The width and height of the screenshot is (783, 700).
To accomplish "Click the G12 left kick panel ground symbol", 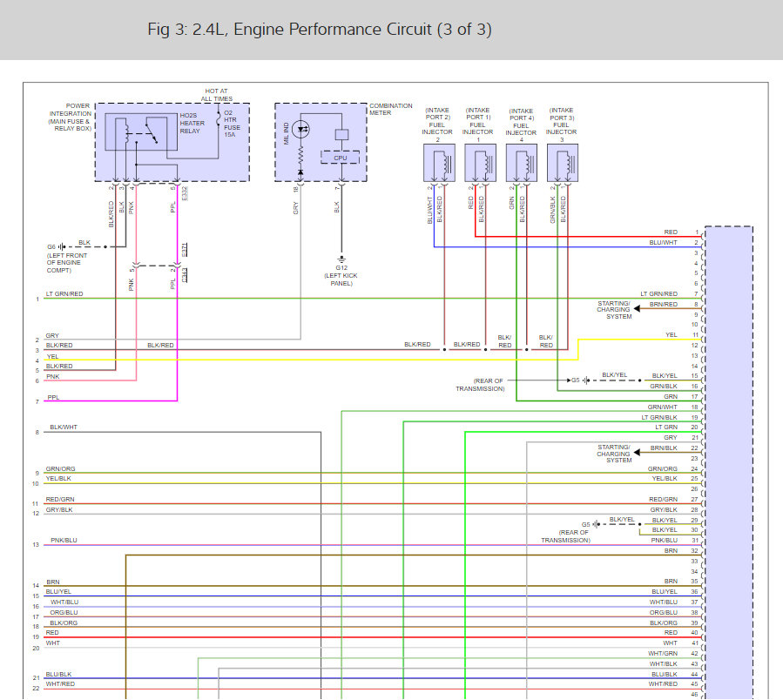I will click(x=341, y=259).
